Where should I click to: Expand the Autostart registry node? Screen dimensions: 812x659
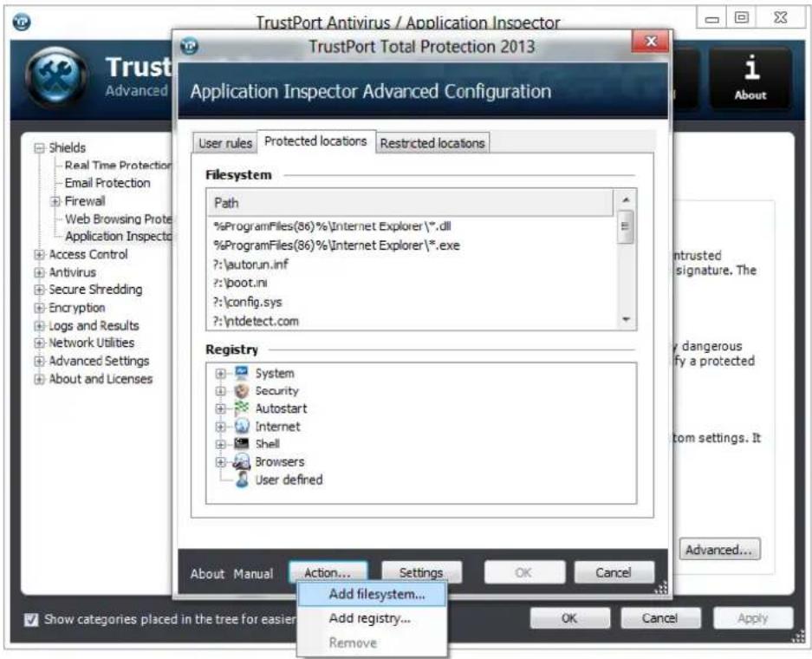point(220,408)
